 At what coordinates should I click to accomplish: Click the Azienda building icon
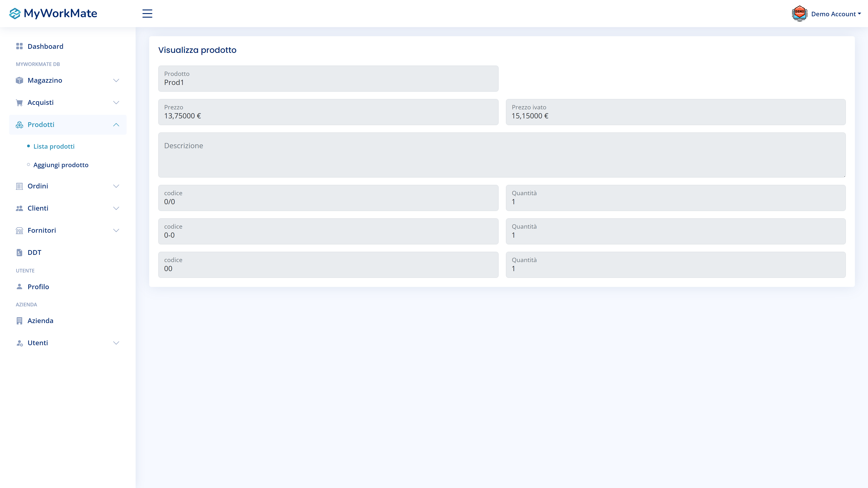point(19,321)
